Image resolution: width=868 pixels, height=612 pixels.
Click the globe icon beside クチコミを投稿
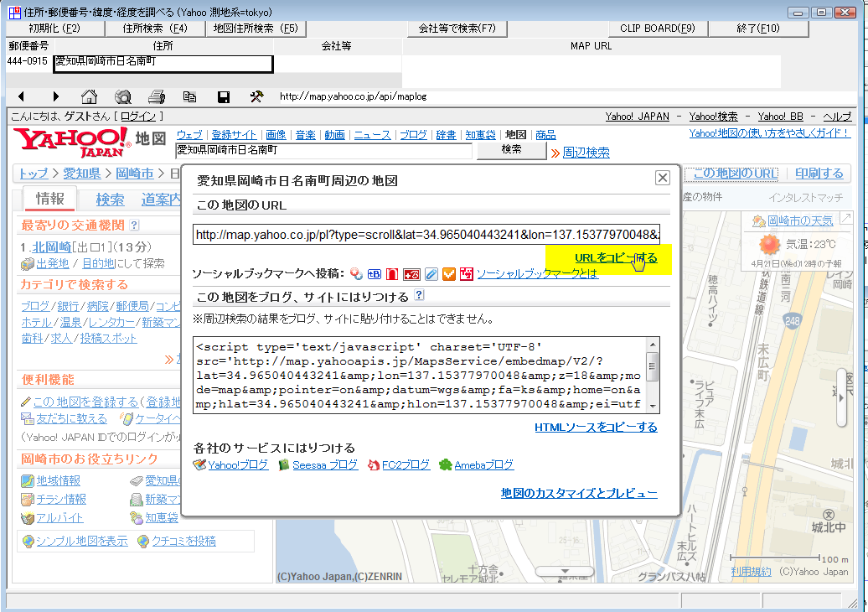(143, 541)
